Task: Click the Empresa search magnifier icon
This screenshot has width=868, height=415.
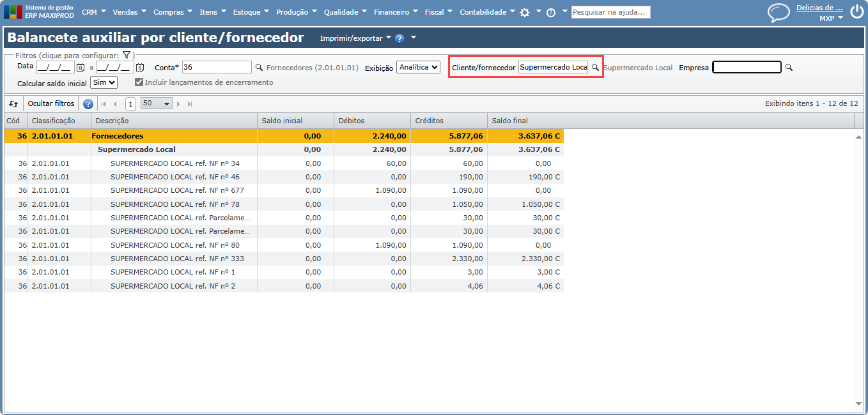Action: [789, 67]
